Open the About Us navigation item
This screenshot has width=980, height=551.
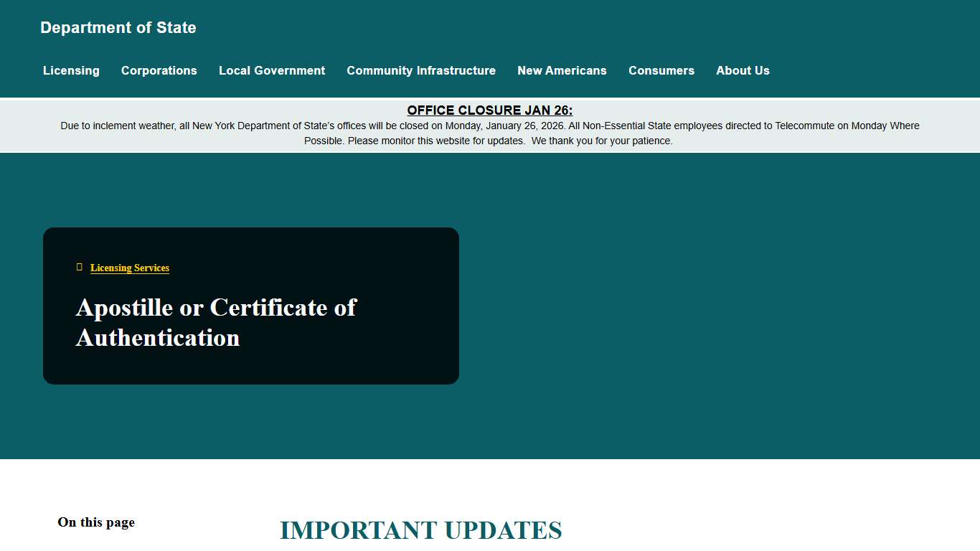743,70
